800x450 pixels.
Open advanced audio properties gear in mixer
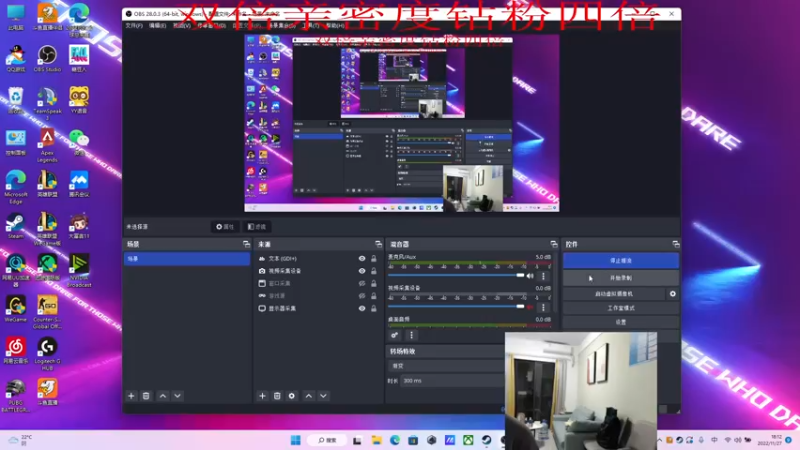point(394,335)
